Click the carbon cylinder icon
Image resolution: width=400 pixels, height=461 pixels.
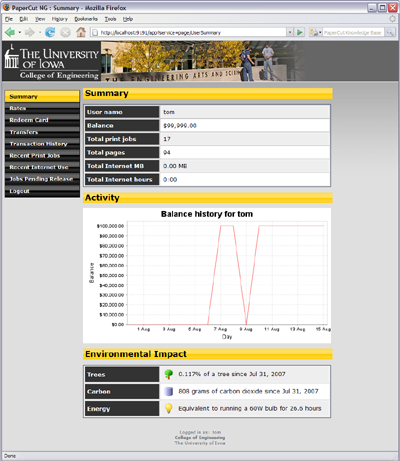(169, 391)
